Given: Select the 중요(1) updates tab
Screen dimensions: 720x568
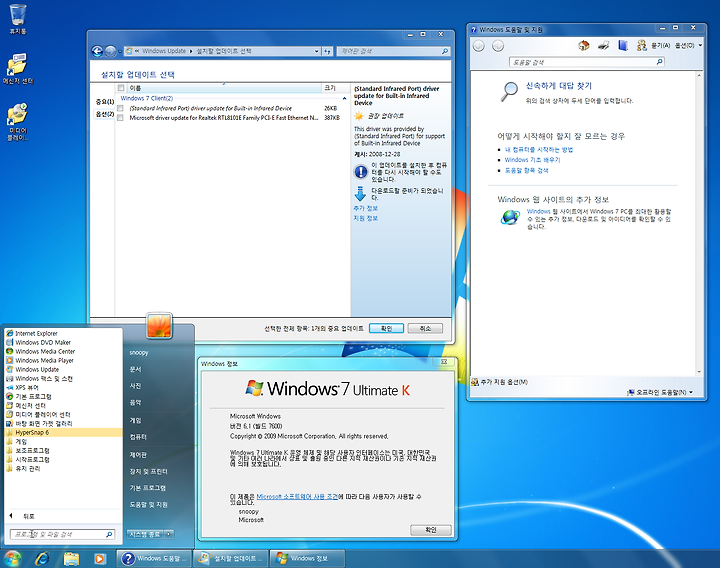Looking at the screenshot, I should click(x=105, y=102).
